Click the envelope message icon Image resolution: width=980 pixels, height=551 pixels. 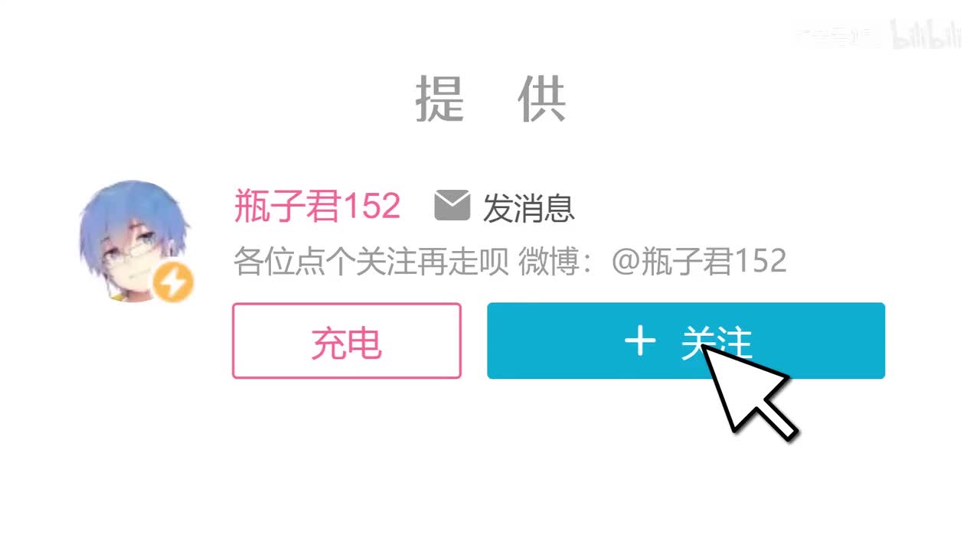click(x=452, y=206)
